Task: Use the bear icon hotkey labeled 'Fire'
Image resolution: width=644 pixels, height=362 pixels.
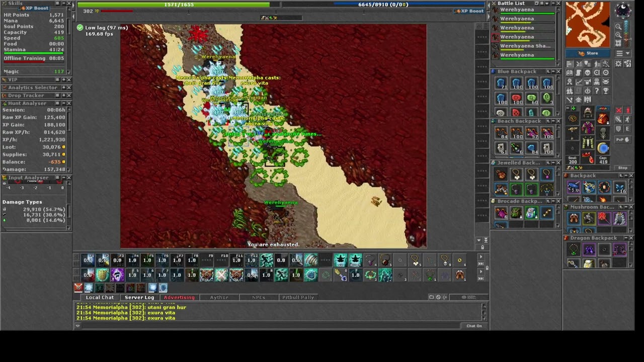Action: coord(206,275)
